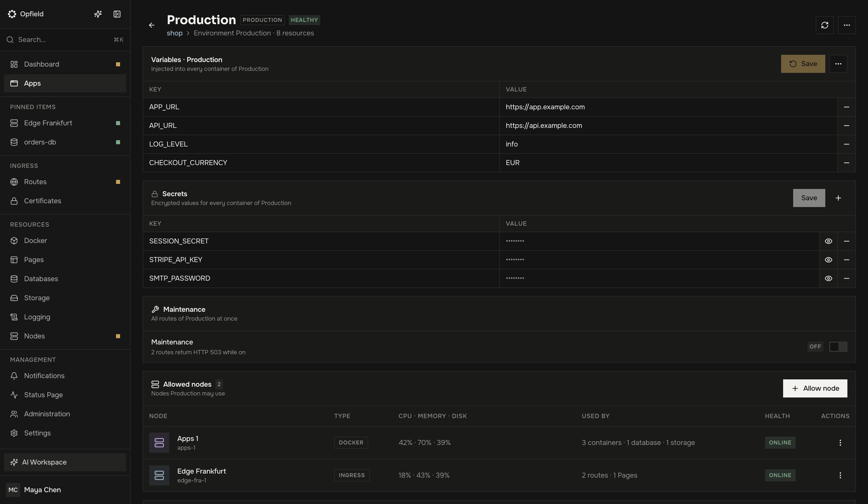Follow the shop breadcrumb link
Image resolution: width=868 pixels, height=504 pixels.
(175, 33)
